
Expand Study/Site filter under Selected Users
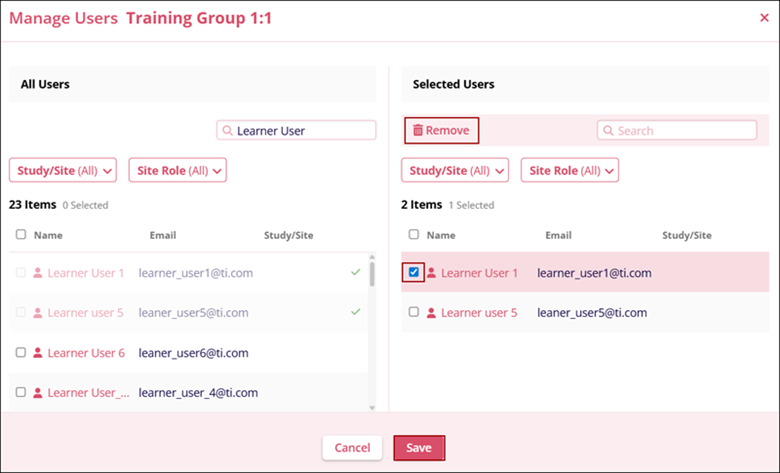coord(455,170)
